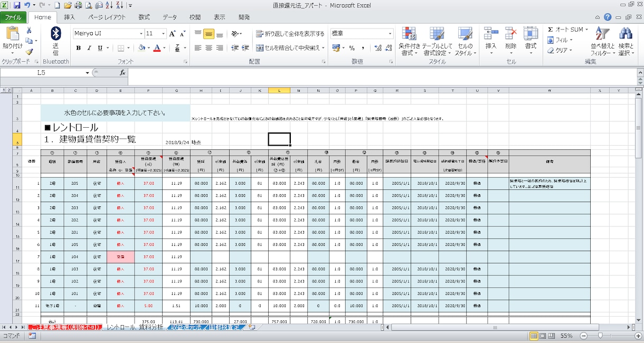Toggle wrap text (折り返して全体を表示する)
644x343 pixels.
pyautogui.click(x=290, y=34)
